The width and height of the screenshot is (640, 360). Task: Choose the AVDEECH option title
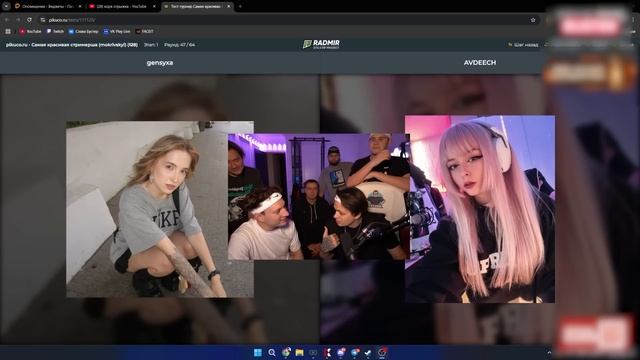[x=480, y=62]
